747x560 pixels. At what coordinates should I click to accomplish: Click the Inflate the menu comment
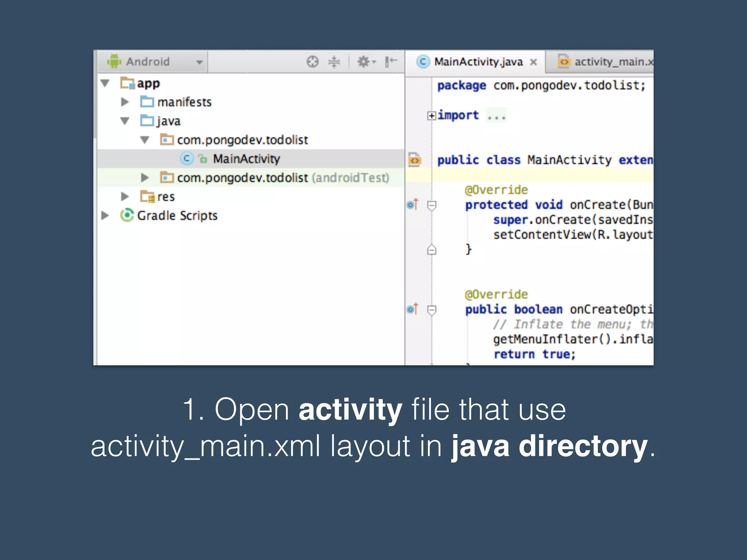573,324
